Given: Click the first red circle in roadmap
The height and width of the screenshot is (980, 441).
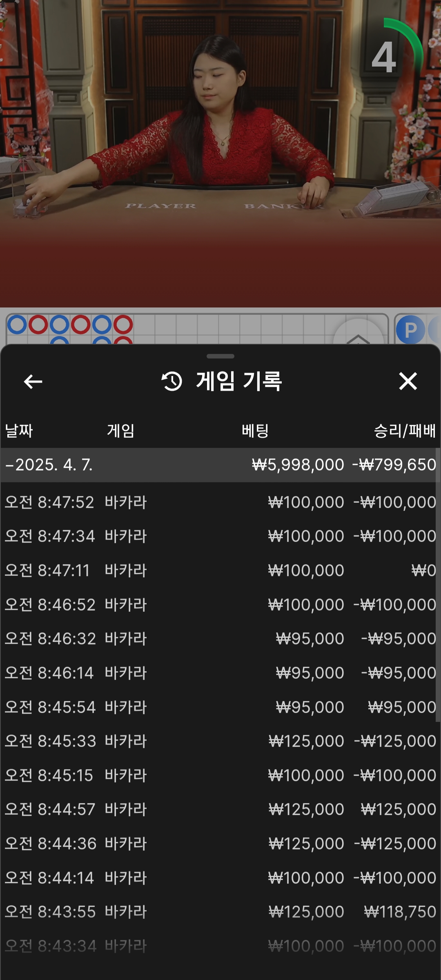Looking at the screenshot, I should coord(38,325).
